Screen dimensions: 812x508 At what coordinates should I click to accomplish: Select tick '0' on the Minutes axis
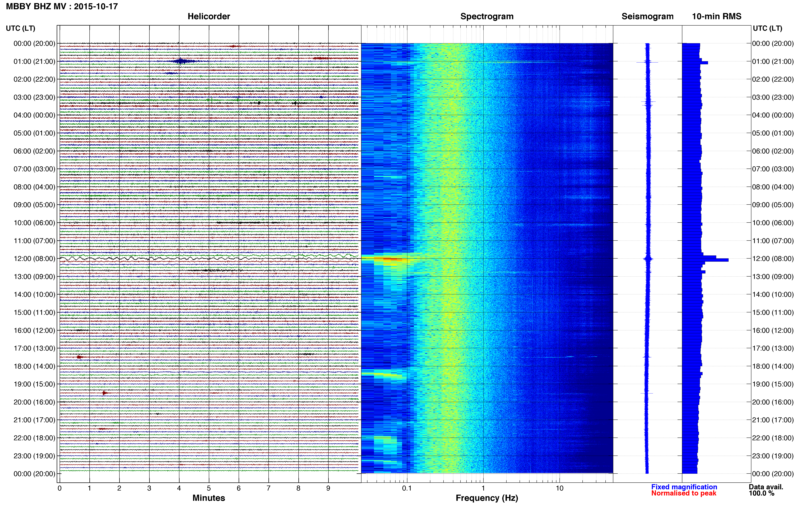[x=59, y=488]
